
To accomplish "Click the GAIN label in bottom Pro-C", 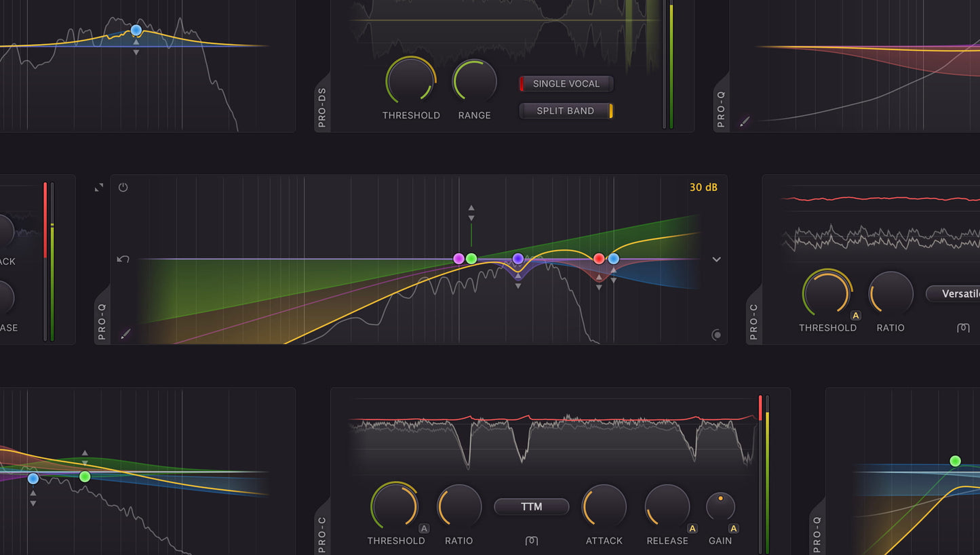I will click(720, 541).
